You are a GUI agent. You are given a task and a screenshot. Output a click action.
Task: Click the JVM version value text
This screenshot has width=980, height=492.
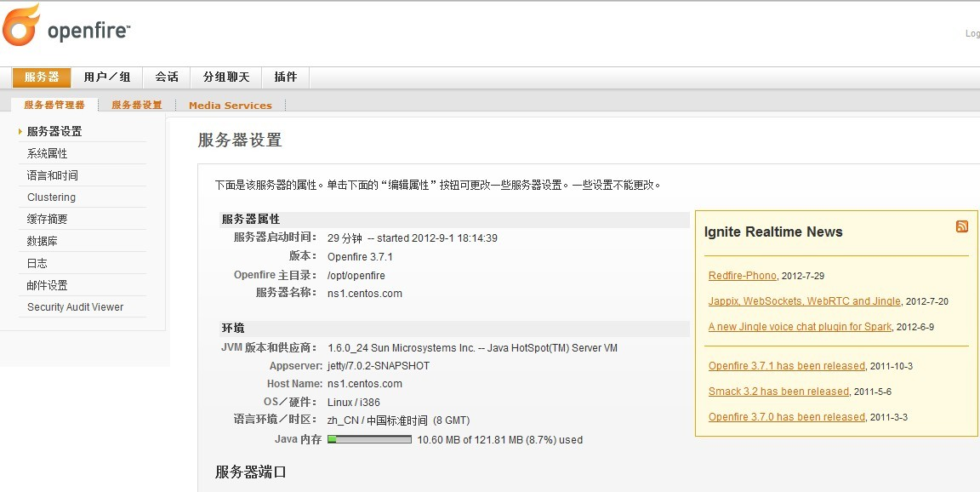click(x=472, y=348)
